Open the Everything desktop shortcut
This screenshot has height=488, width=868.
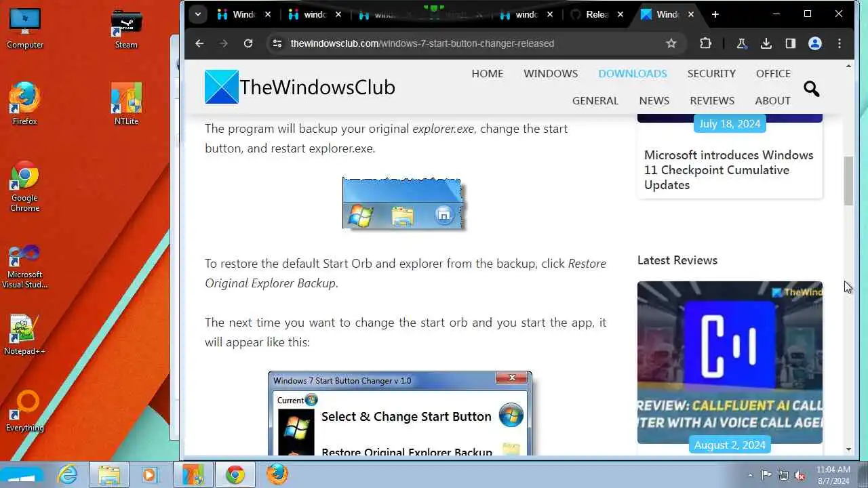[x=25, y=411]
